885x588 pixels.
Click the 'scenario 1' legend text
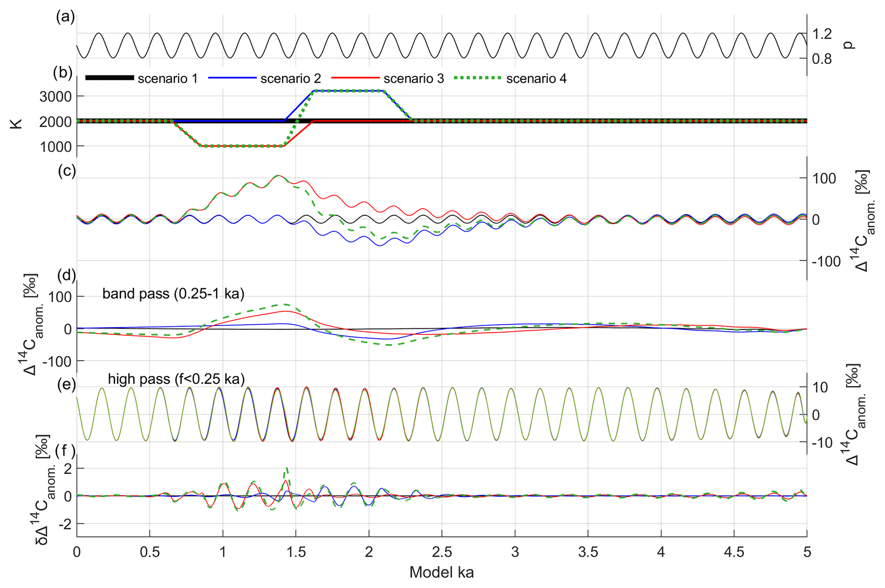pyautogui.click(x=167, y=79)
